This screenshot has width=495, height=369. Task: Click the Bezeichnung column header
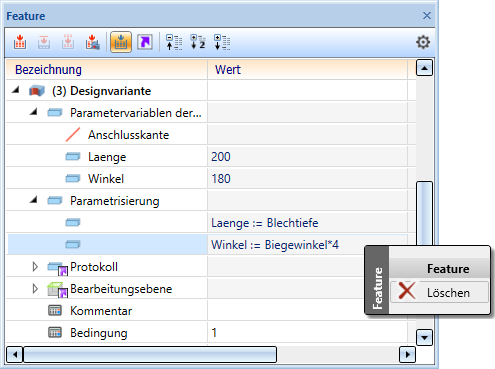107,70
